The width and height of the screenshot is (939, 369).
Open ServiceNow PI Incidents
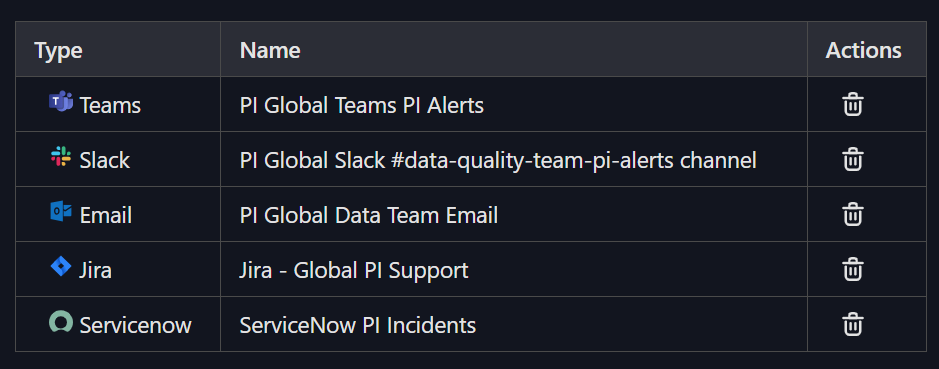(x=358, y=326)
